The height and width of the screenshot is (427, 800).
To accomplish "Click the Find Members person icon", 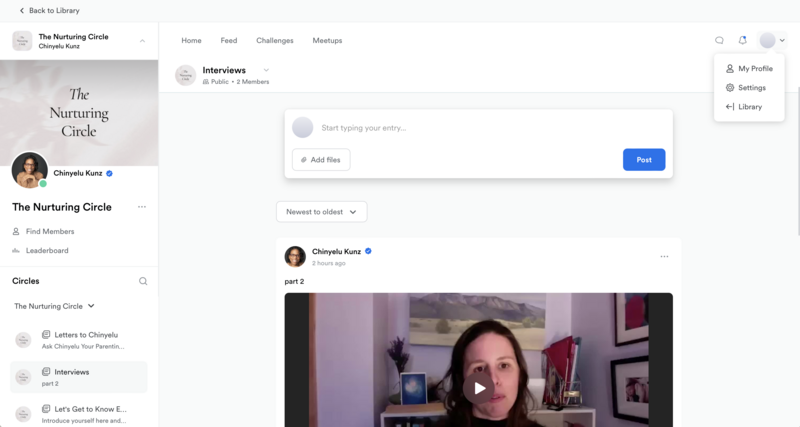I will point(16,232).
